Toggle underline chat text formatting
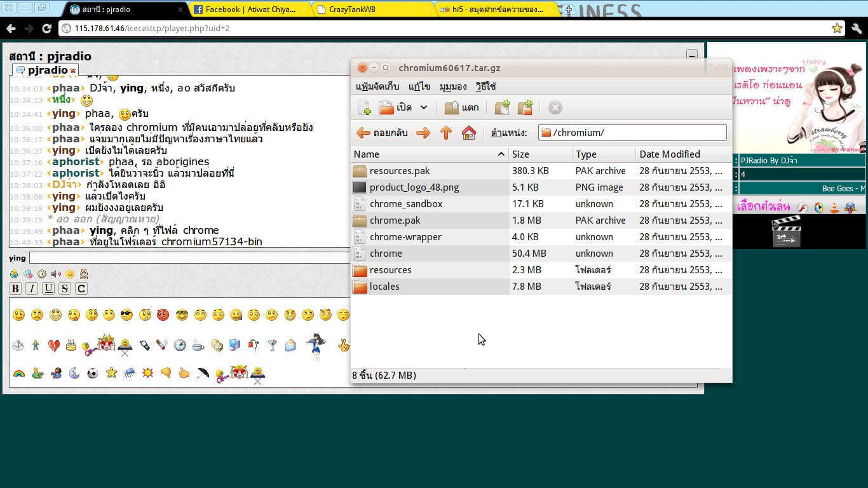The width and height of the screenshot is (868, 488). tap(48, 288)
